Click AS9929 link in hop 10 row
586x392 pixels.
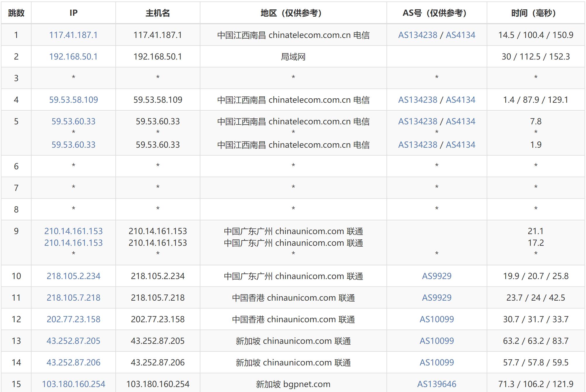[437, 276]
